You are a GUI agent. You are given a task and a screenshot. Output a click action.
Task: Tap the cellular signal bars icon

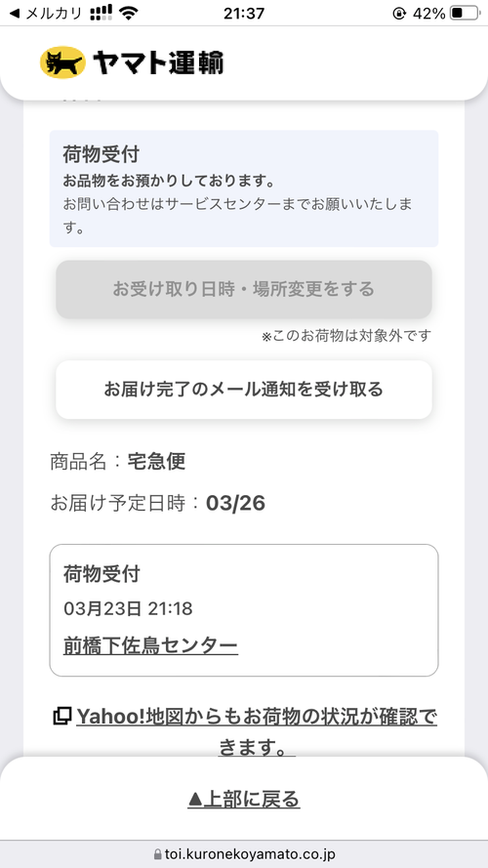click(x=101, y=13)
